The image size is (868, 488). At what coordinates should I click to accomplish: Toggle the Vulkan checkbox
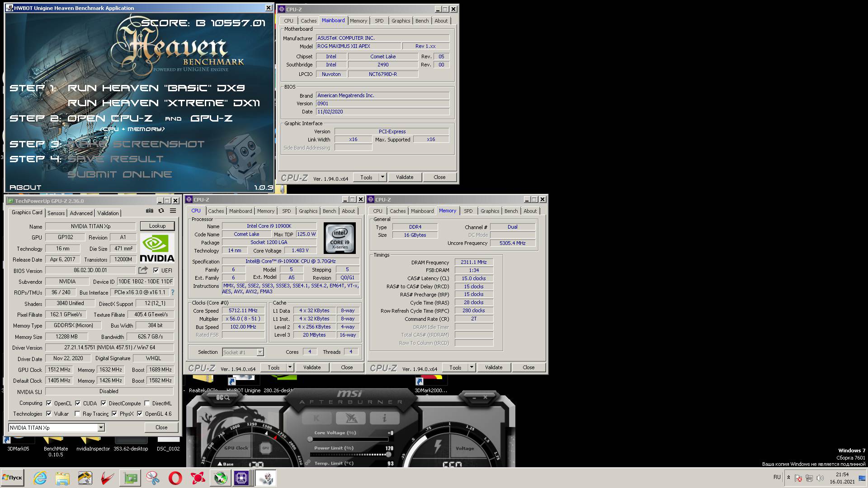click(x=49, y=413)
